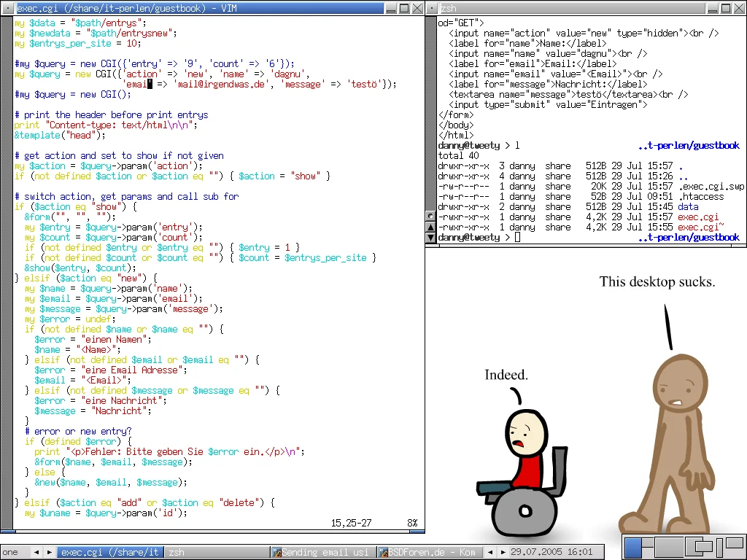Click '# get action and set to show' comment
The height and width of the screenshot is (560, 747).
point(119,156)
